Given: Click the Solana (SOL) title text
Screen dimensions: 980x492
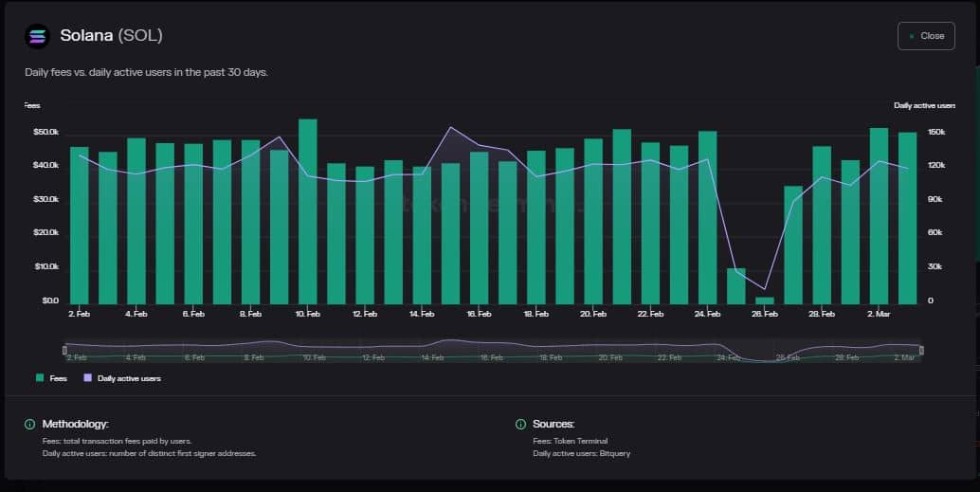Looking at the screenshot, I should [x=111, y=36].
